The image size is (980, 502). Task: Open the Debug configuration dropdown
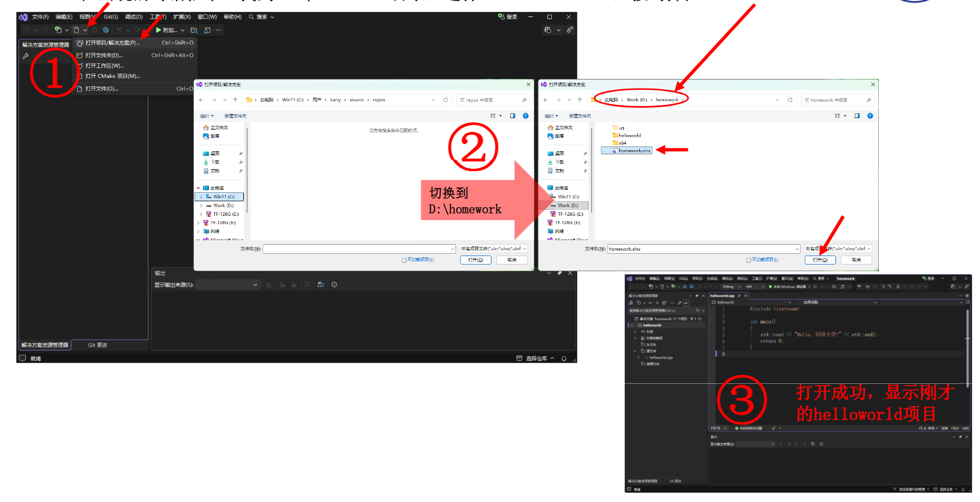732,287
